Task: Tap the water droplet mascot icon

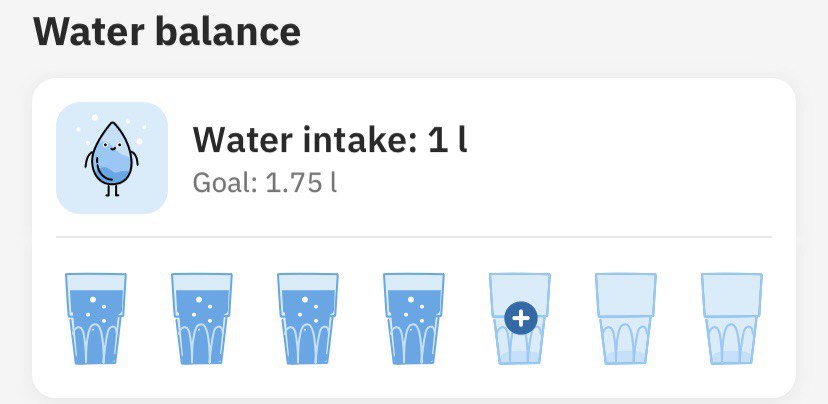Action: 112,159
